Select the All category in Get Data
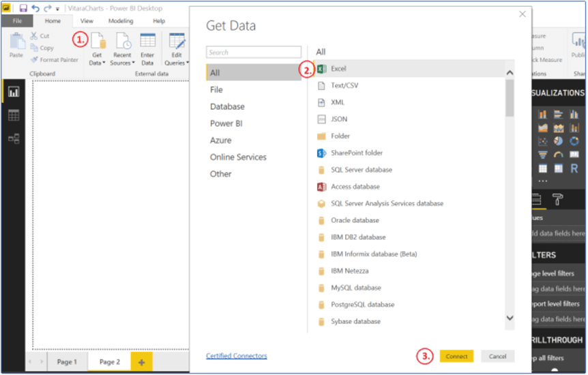Viewport: 588px width, 375px height. point(254,72)
